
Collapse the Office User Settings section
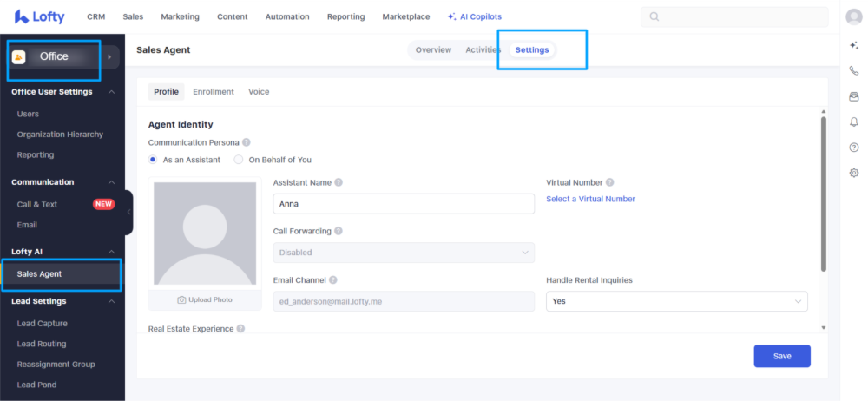click(x=111, y=92)
